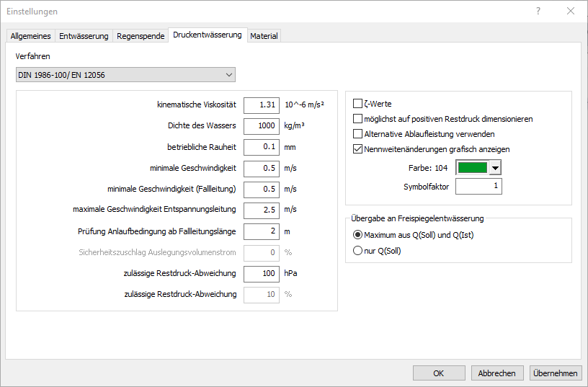The image size is (588, 387).
Task: Close the Einstellungen dialog
Action: pyautogui.click(x=571, y=12)
